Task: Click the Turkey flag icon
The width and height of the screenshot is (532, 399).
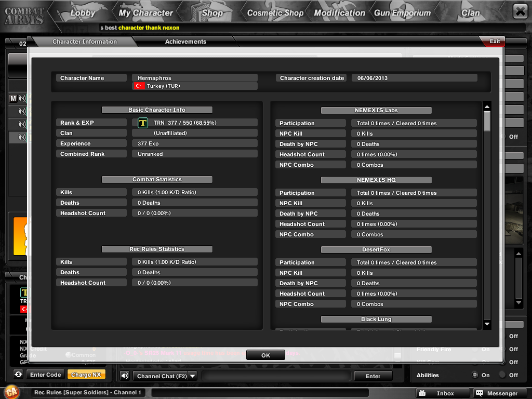Action: [x=138, y=86]
